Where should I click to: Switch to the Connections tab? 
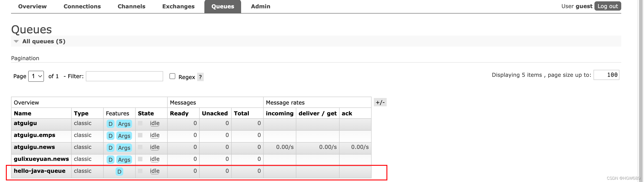coord(82,6)
